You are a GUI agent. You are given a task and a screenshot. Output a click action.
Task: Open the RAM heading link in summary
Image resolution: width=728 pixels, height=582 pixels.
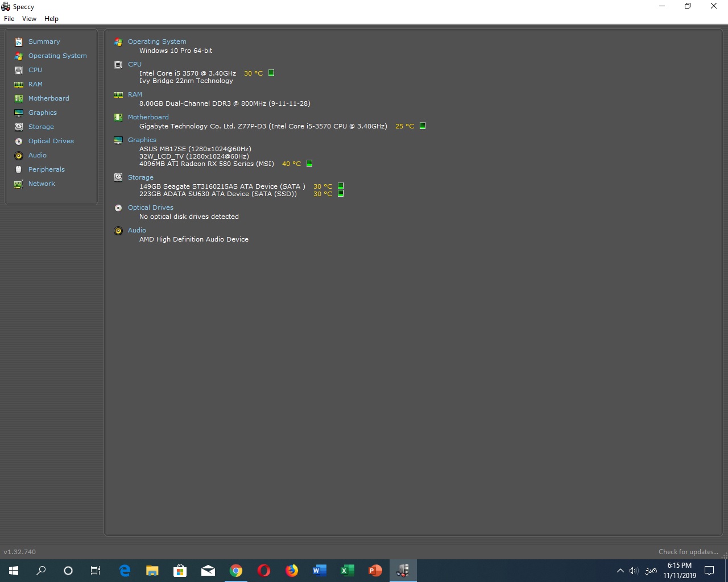(x=135, y=94)
